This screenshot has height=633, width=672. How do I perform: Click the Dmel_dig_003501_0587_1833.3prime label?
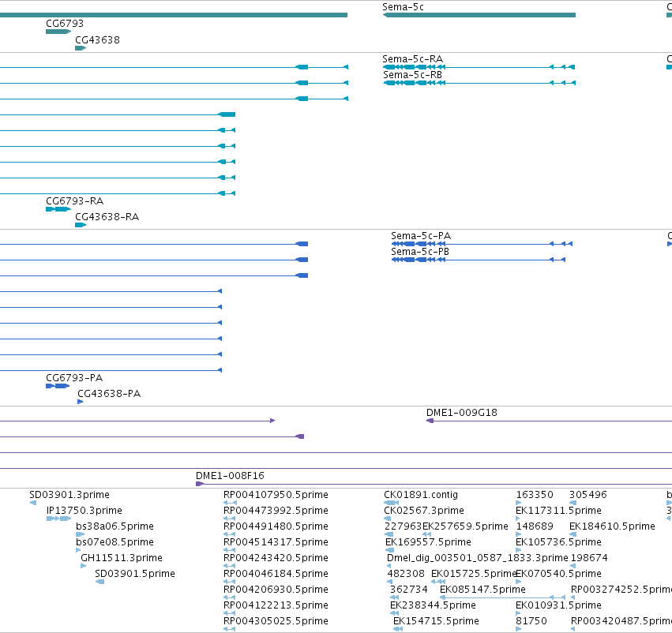[477, 557]
